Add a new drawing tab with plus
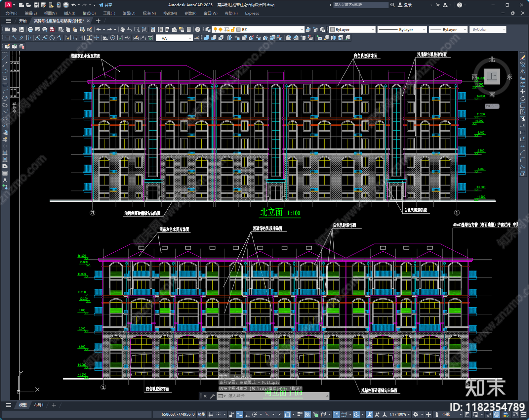529x420 pixels. 98,21
